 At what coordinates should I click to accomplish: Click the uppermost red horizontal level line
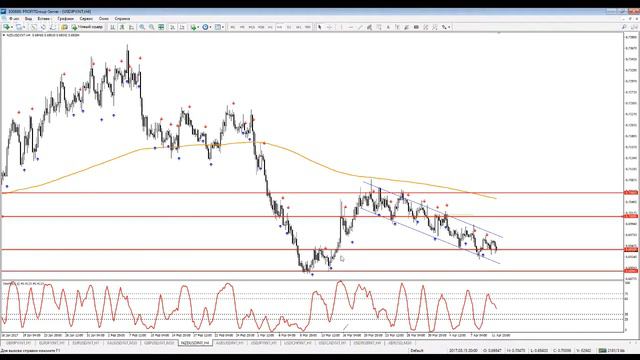(x=312, y=193)
